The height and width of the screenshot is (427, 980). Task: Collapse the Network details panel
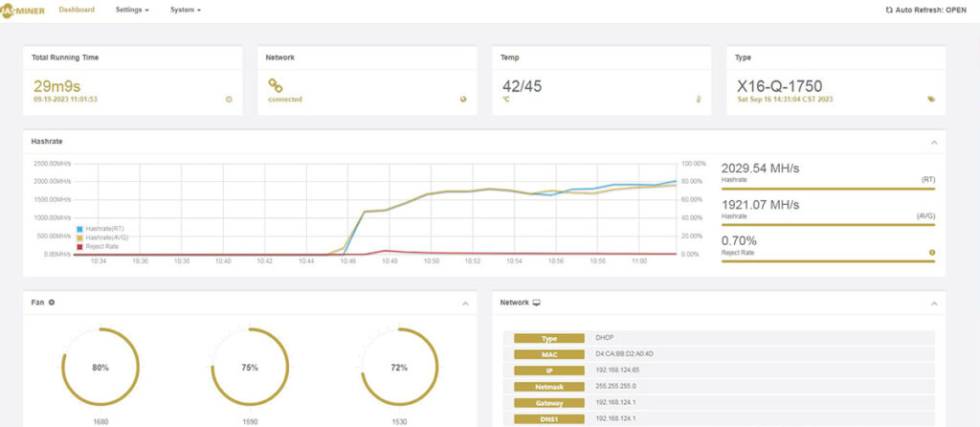click(x=933, y=303)
